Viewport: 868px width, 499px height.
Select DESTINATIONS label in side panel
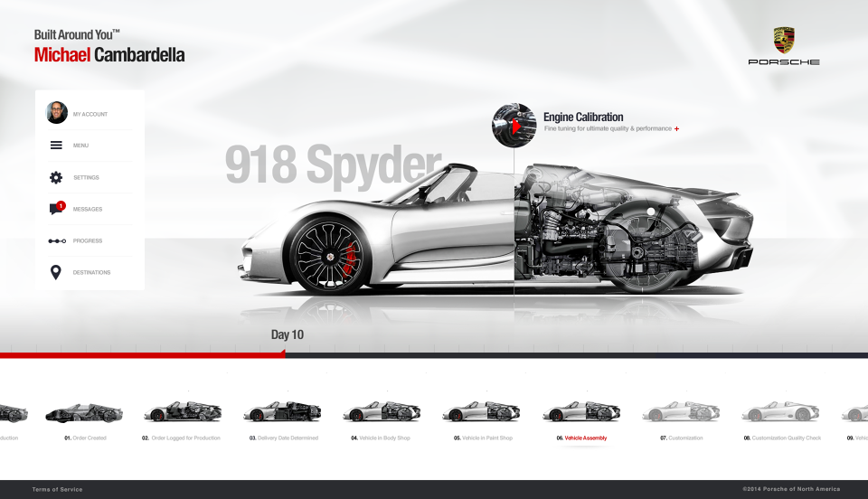click(x=92, y=272)
